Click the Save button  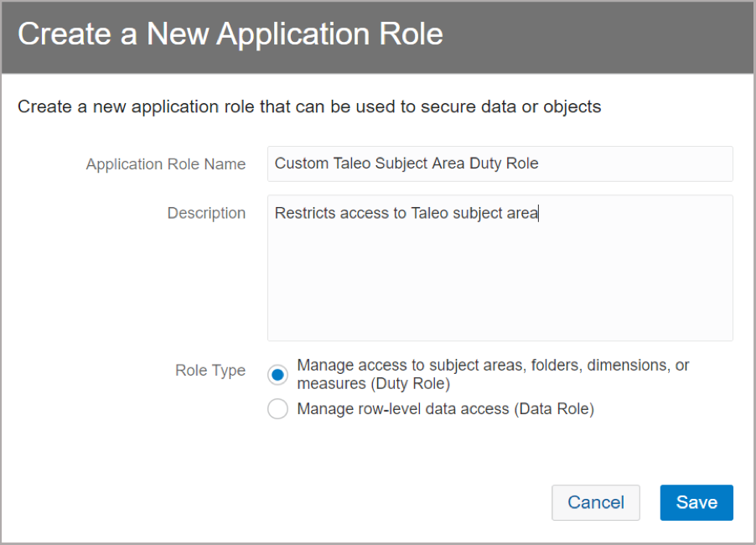pyautogui.click(x=696, y=502)
